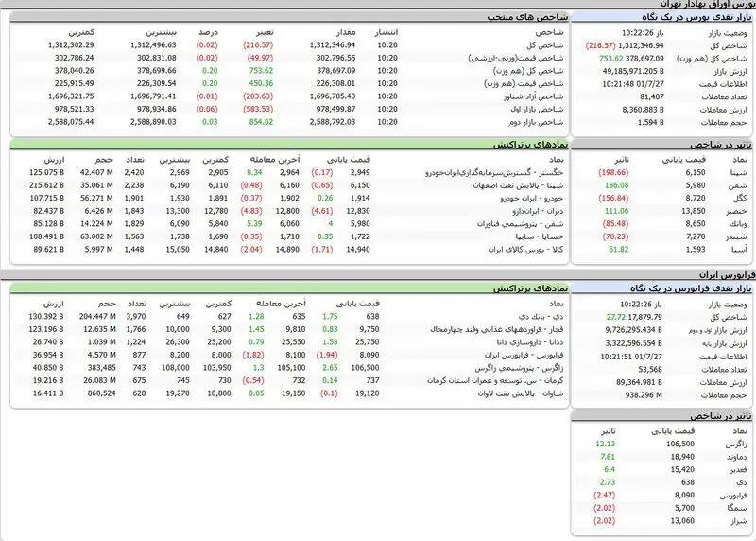Click the base market value 3,322,596.554 B
This screenshot has width=756, height=541.
(633, 343)
